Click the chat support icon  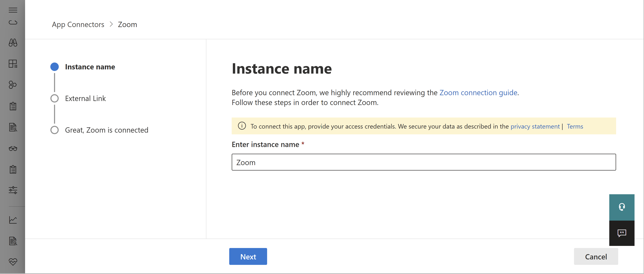pyautogui.click(x=622, y=232)
